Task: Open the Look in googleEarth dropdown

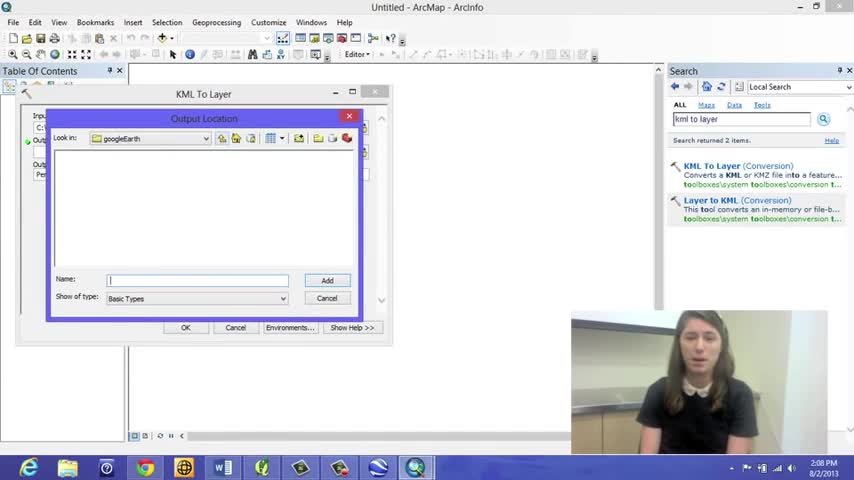Action: click(x=206, y=138)
